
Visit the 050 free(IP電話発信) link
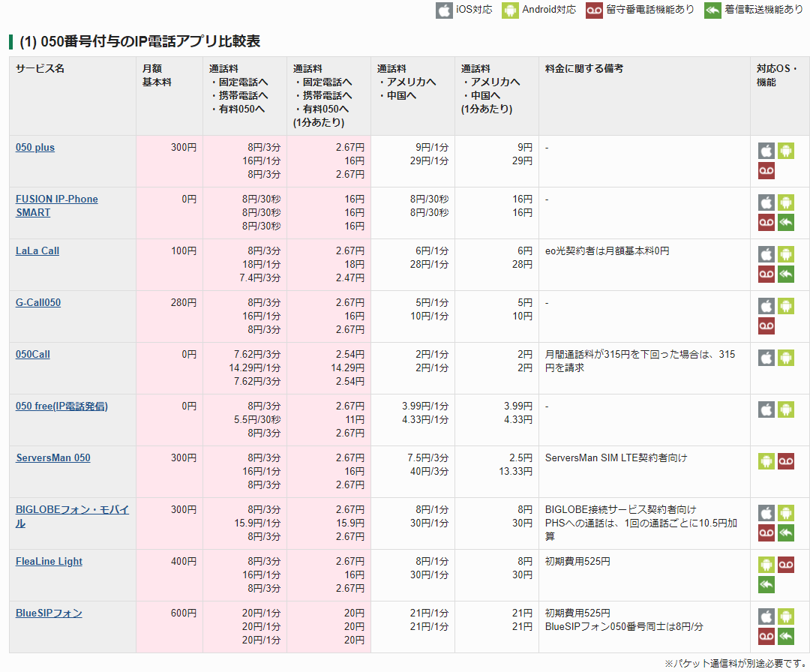point(61,406)
